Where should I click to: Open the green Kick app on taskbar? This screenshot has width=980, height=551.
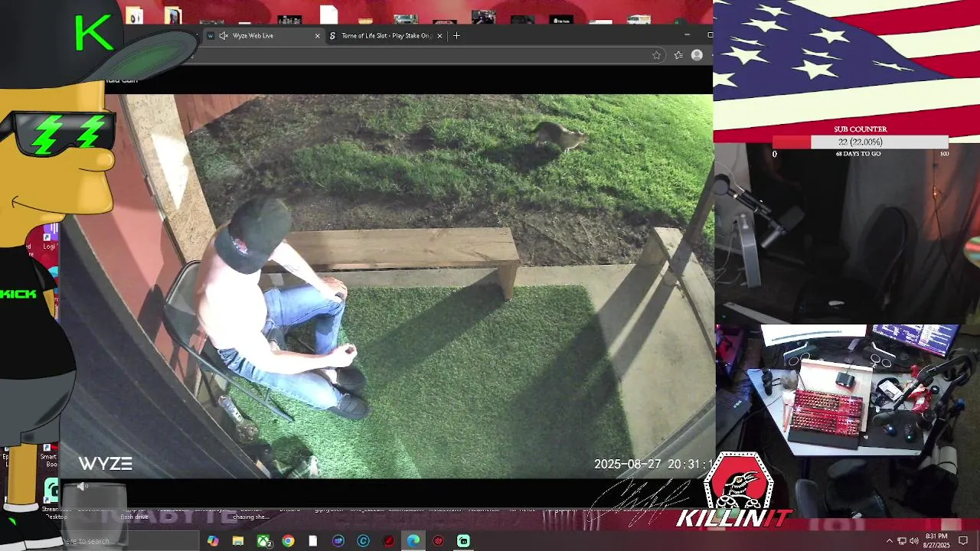point(463,541)
